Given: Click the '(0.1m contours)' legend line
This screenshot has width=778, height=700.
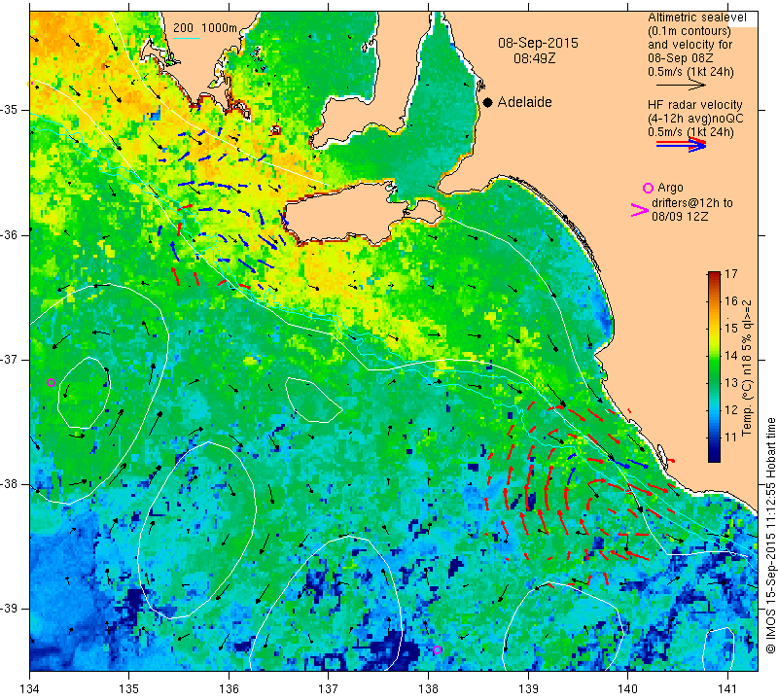Looking at the screenshot, I should pos(689,31).
